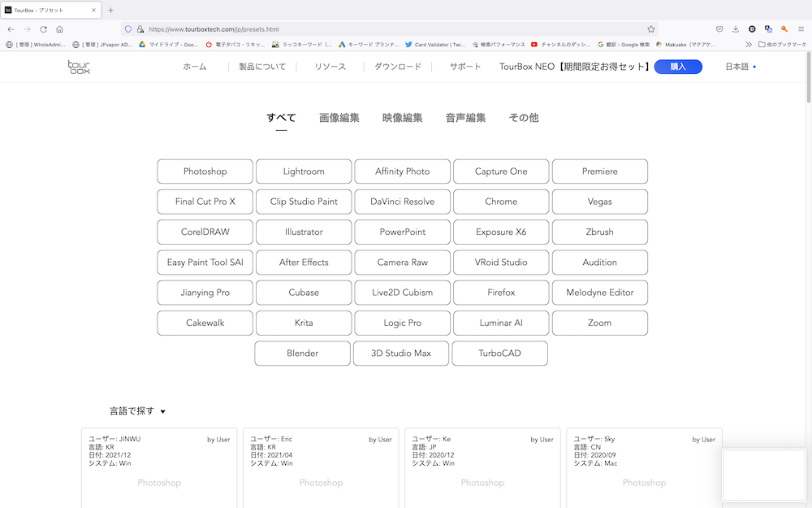Filter presets by Final Cut Pro X
Screen dimensions: 812x508
(x=205, y=202)
